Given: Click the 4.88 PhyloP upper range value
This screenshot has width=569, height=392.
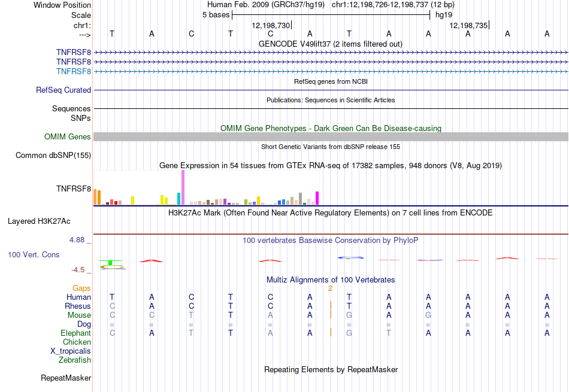Looking at the screenshot, I should pos(77,240).
